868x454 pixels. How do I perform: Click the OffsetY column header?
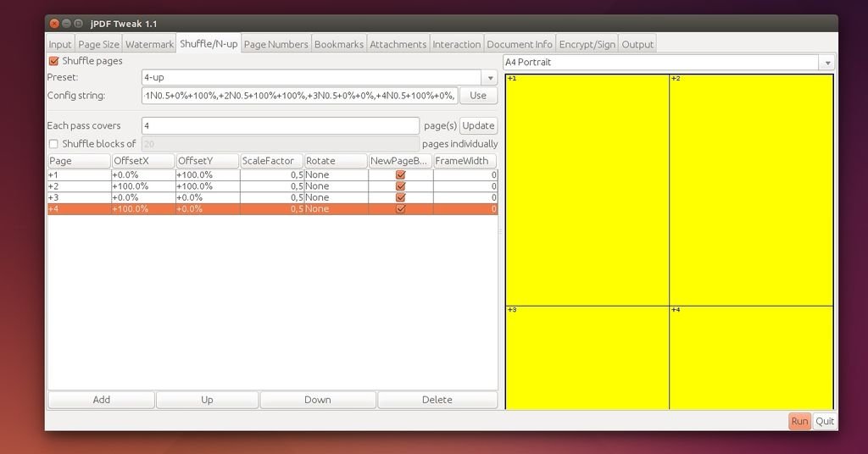[x=207, y=161]
